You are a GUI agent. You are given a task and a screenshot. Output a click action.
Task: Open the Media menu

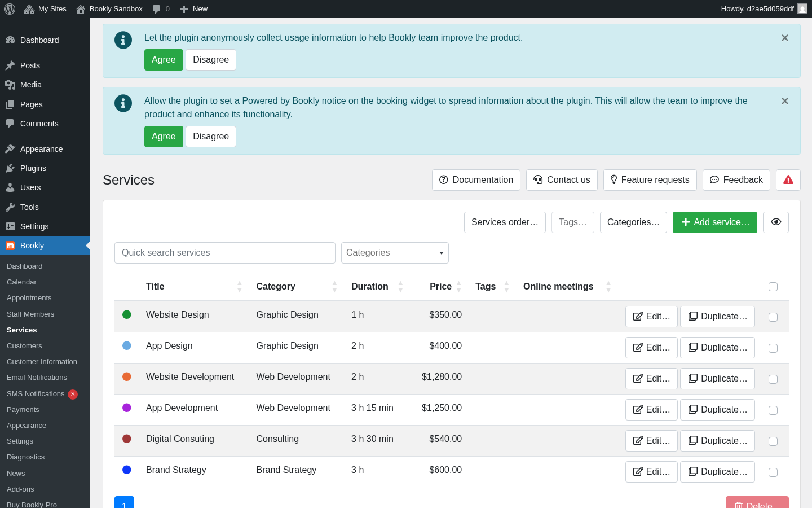point(45,85)
